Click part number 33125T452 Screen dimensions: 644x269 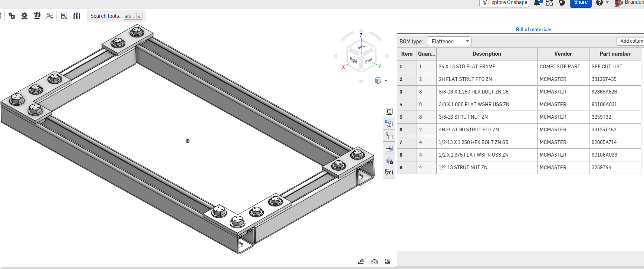(615, 129)
